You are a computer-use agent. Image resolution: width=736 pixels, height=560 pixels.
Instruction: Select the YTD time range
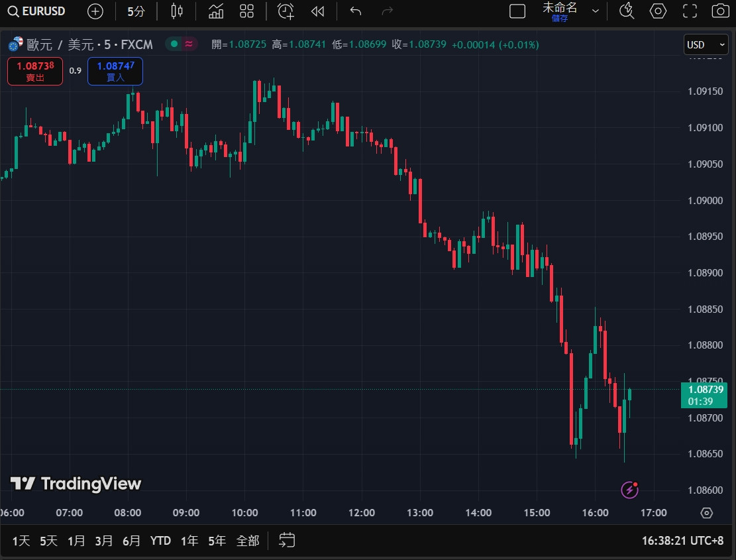pyautogui.click(x=160, y=541)
